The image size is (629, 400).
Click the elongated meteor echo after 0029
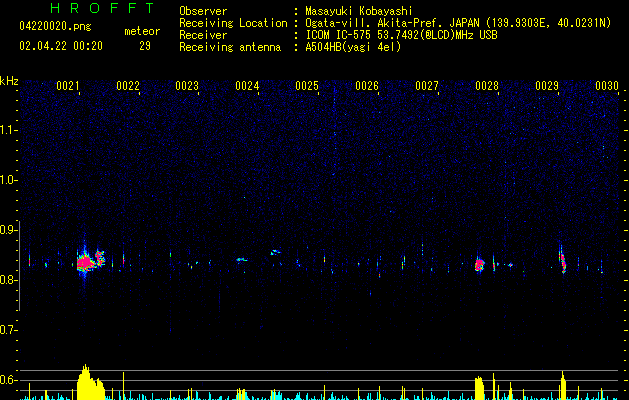[x=563, y=262]
